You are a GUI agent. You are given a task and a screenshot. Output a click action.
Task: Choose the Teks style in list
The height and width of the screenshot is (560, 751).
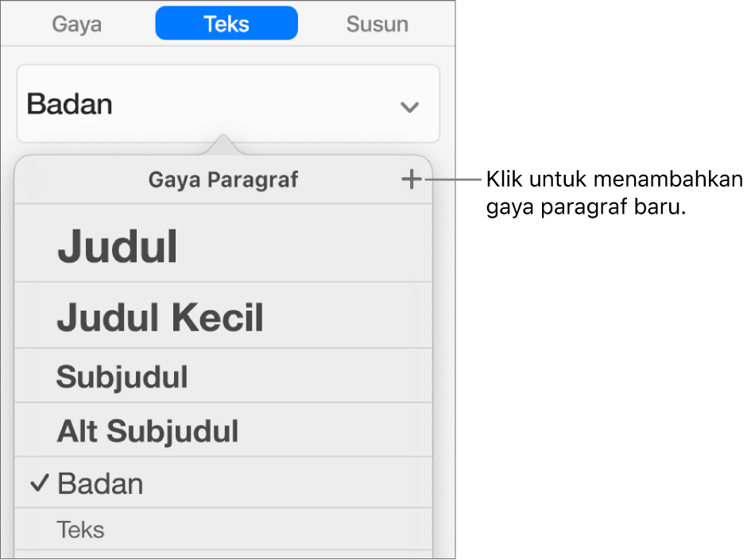(x=223, y=529)
